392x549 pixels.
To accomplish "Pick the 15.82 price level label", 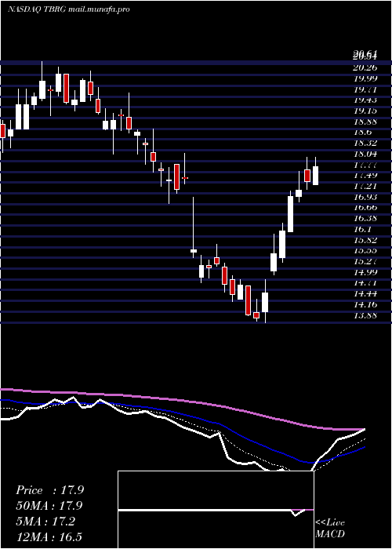I will pyautogui.click(x=365, y=240).
